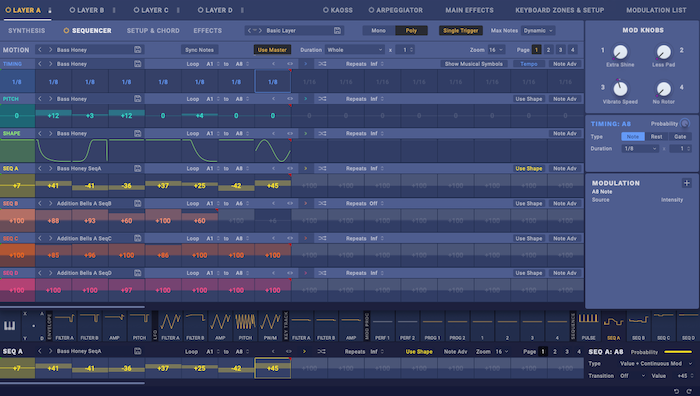
Task: Click the Tempo button in TIMING lane
Action: pos(529,64)
